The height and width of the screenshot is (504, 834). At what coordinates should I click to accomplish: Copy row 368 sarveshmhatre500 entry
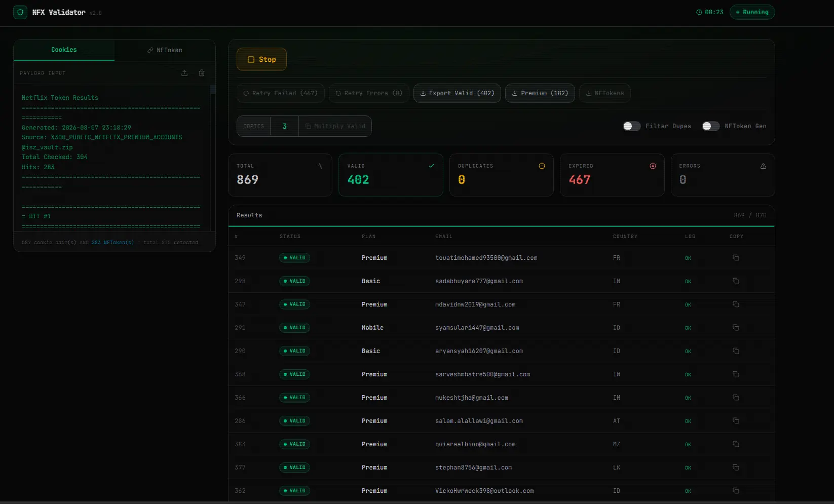point(736,374)
